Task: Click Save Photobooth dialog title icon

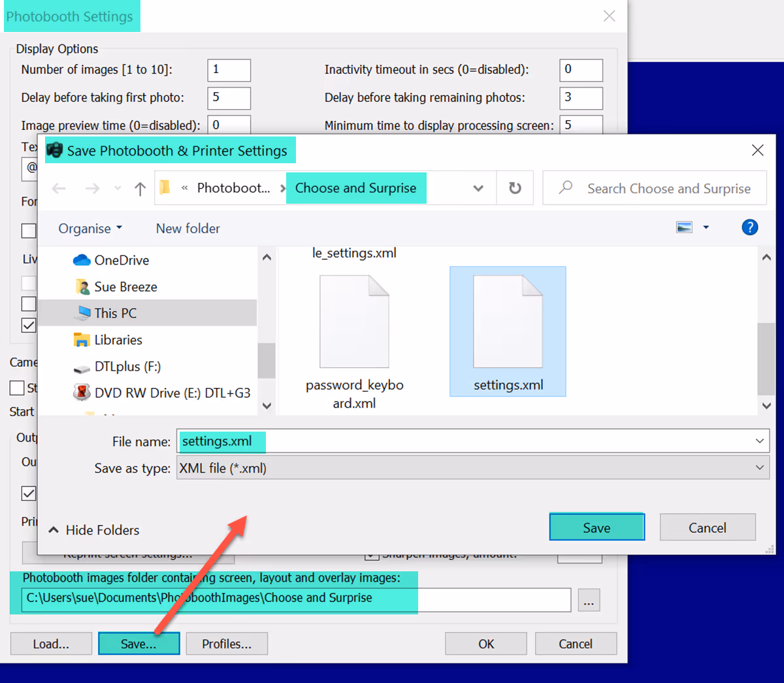Action: click(54, 150)
